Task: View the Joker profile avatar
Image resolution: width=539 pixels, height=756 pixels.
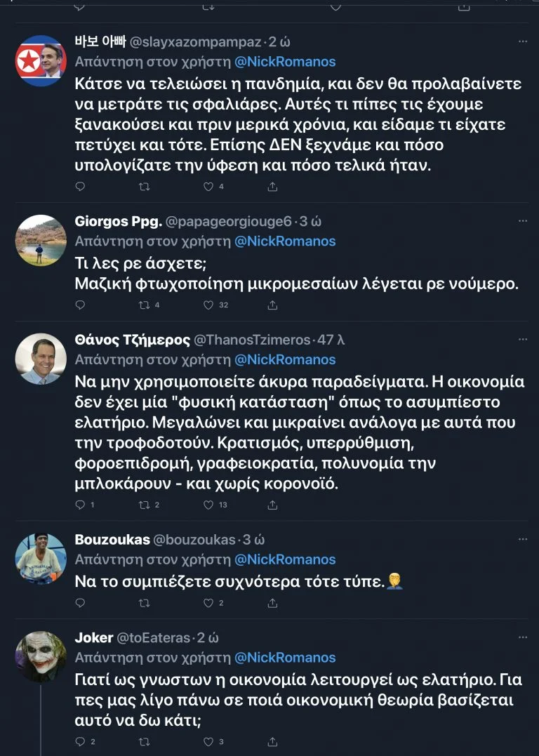Action: click(x=41, y=657)
